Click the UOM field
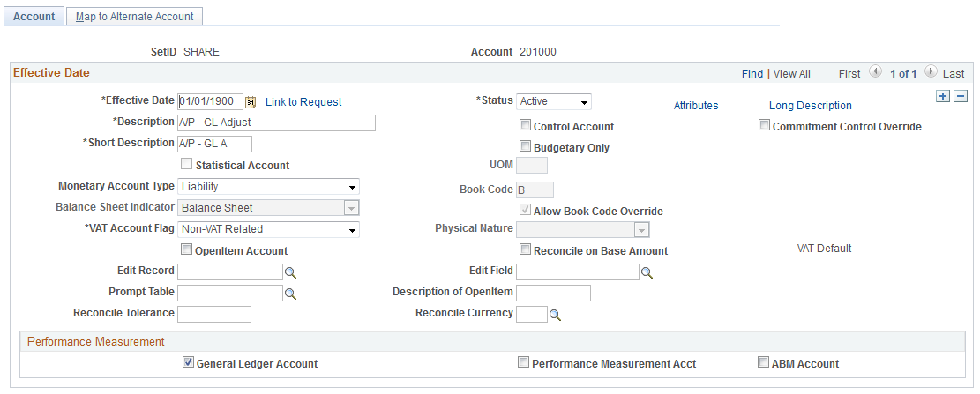This screenshot has height=394, width=980. [533, 166]
